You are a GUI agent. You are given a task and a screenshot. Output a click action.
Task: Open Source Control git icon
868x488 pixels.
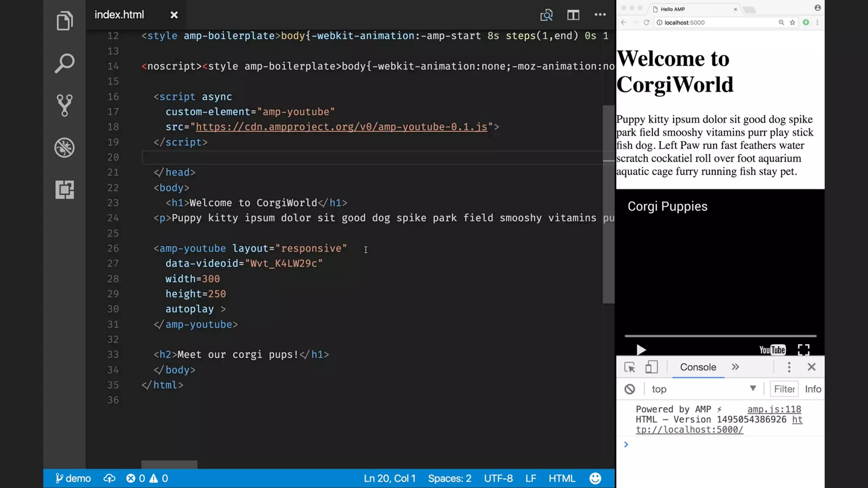point(64,105)
